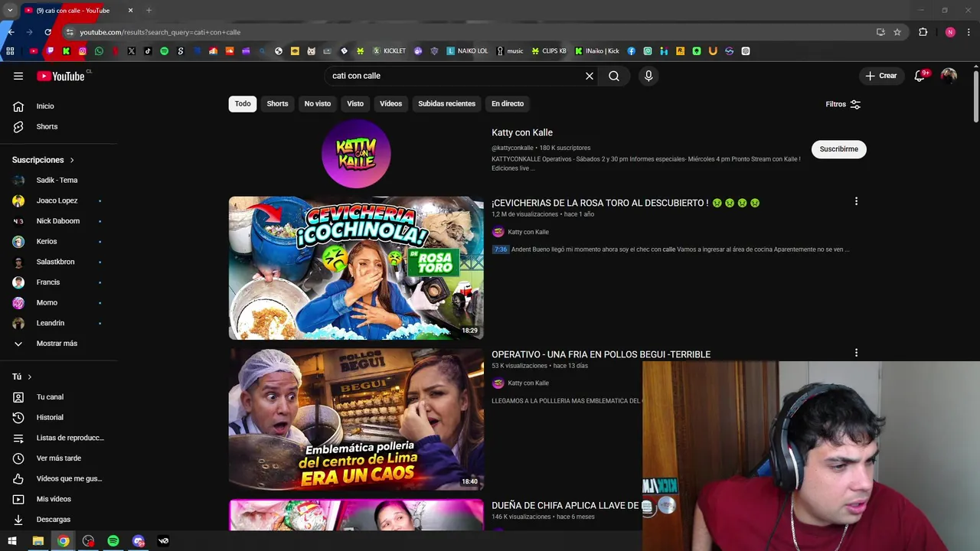Viewport: 980px width, 551px height.
Task: Open the iNaiko | Kick bookmark
Action: point(597,51)
